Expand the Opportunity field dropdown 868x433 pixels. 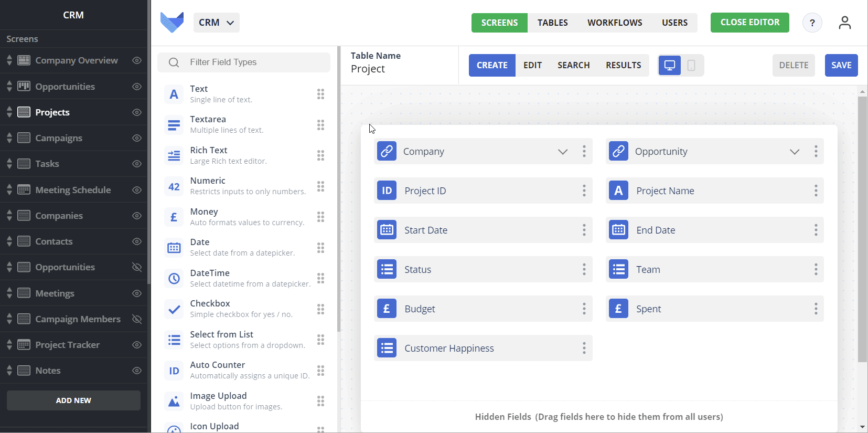795,152
